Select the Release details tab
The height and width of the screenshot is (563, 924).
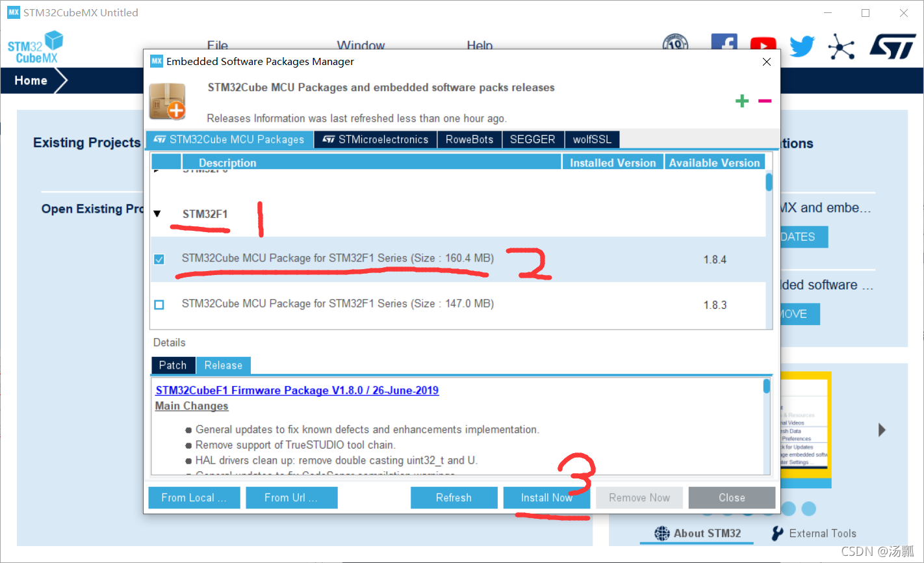[224, 365]
